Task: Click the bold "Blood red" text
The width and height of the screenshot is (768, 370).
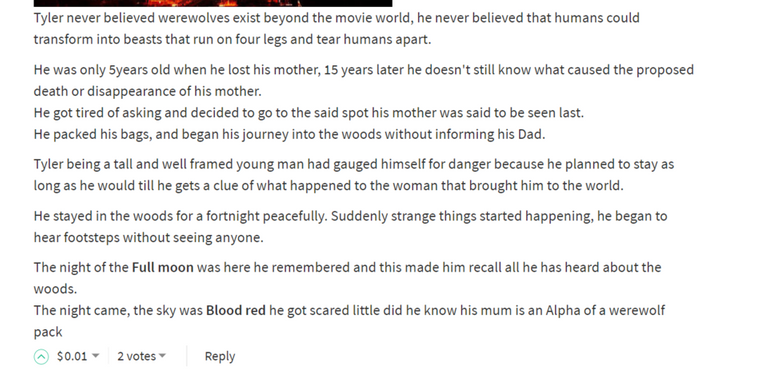Action: [x=236, y=311]
